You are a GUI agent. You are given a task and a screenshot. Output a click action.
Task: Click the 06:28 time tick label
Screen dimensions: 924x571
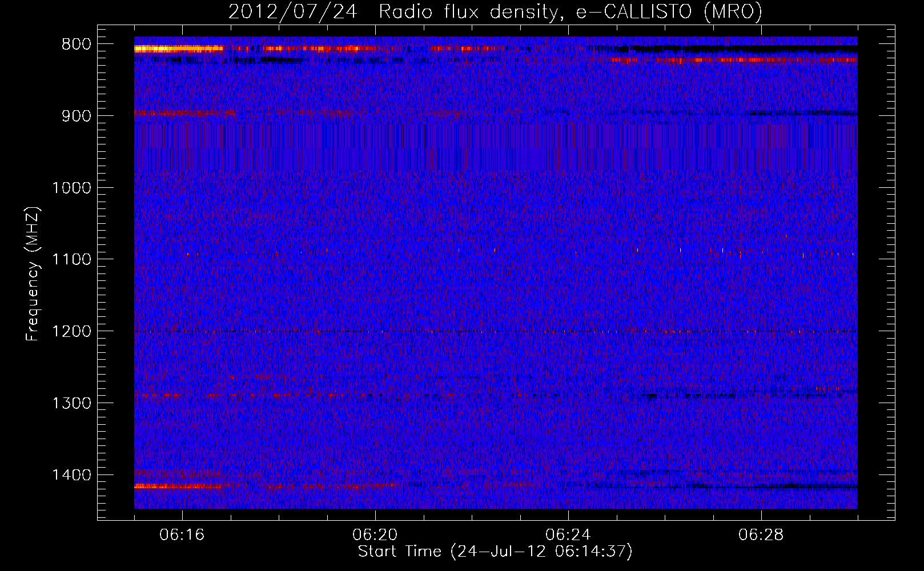click(761, 535)
